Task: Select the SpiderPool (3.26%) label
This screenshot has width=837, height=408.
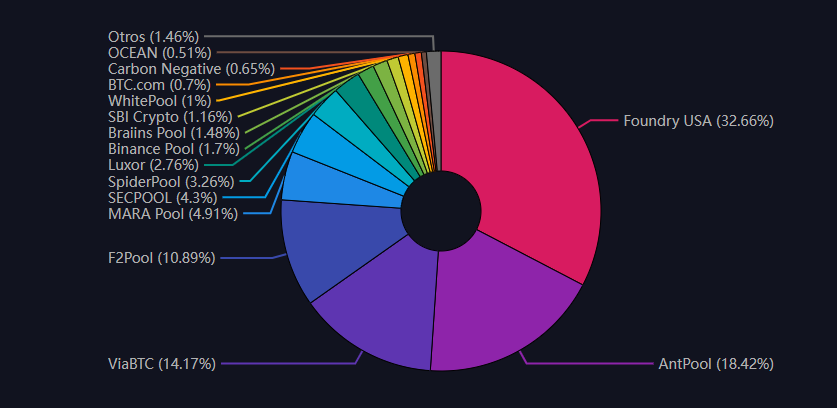Action: click(170, 181)
